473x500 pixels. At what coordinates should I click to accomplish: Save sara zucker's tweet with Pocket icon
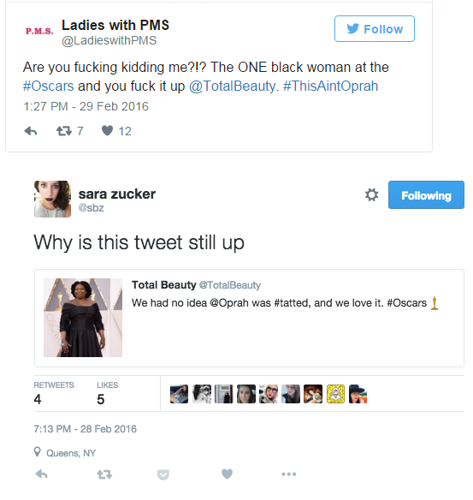(x=163, y=474)
